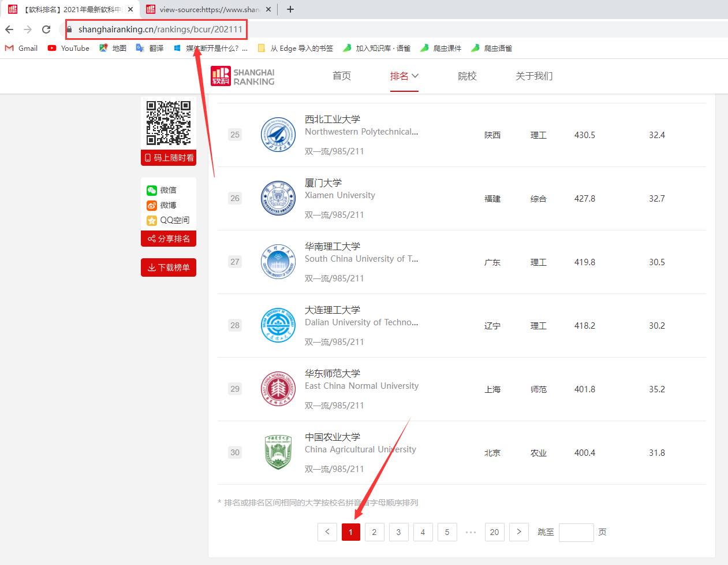Click the 中国农业大学 emblem
The height and width of the screenshot is (565, 728).
coord(278,452)
